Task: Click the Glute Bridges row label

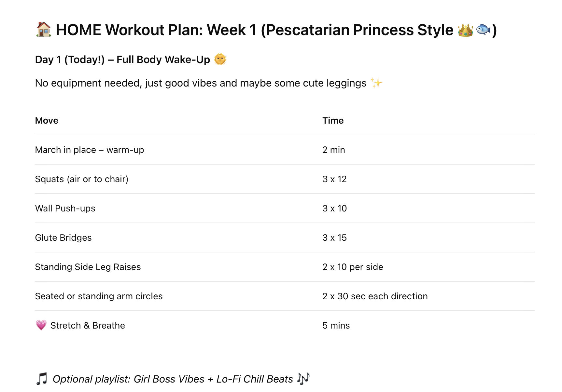Action: pos(63,237)
